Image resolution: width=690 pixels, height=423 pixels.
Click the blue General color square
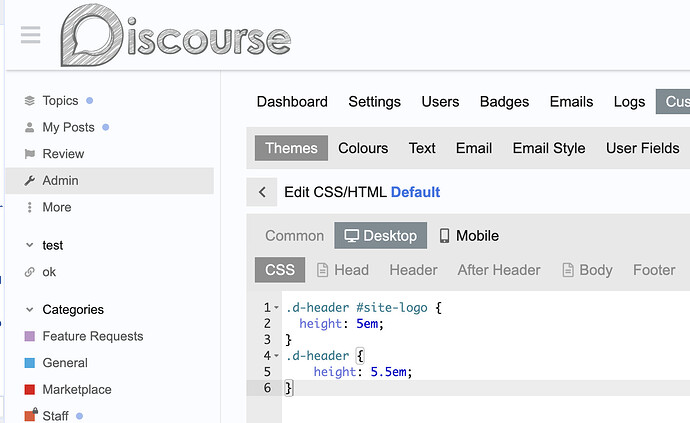(29, 363)
